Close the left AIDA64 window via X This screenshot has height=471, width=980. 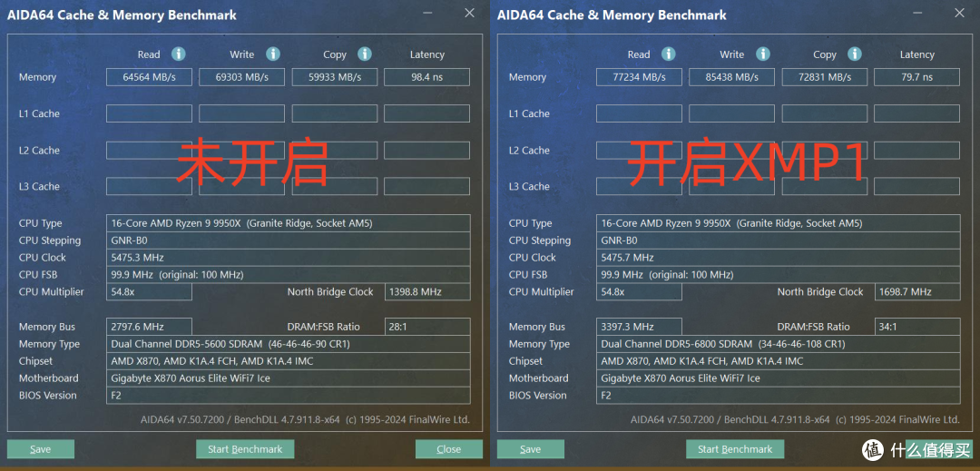click(469, 13)
